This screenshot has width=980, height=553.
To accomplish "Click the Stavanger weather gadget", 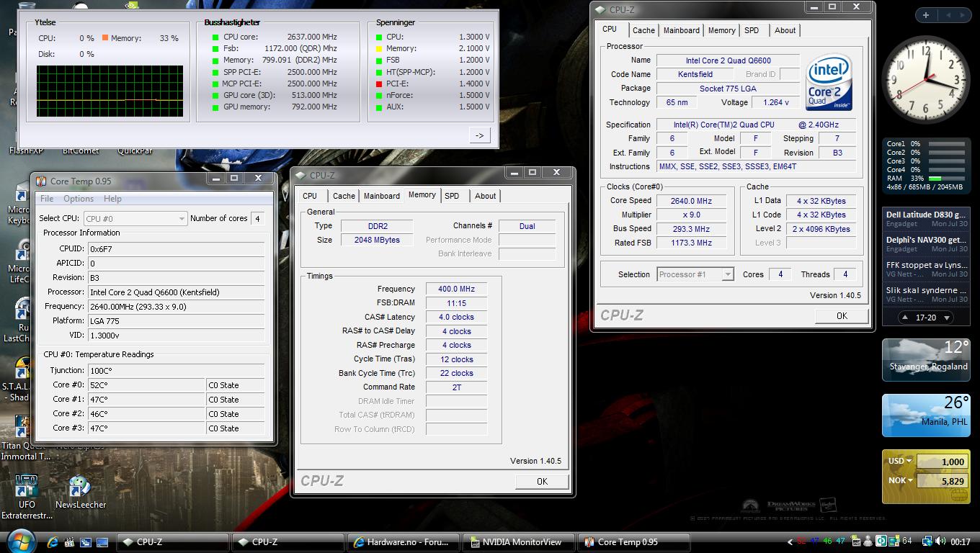I will [x=926, y=359].
